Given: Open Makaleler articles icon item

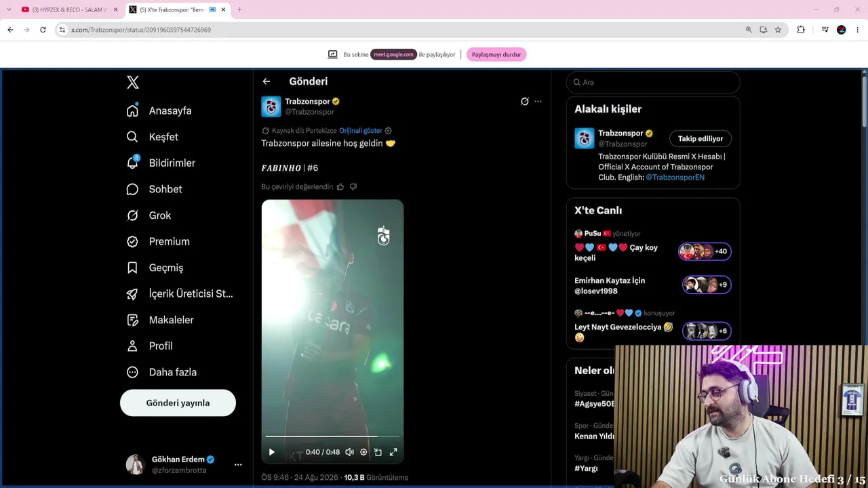Looking at the screenshot, I should click(x=161, y=320).
